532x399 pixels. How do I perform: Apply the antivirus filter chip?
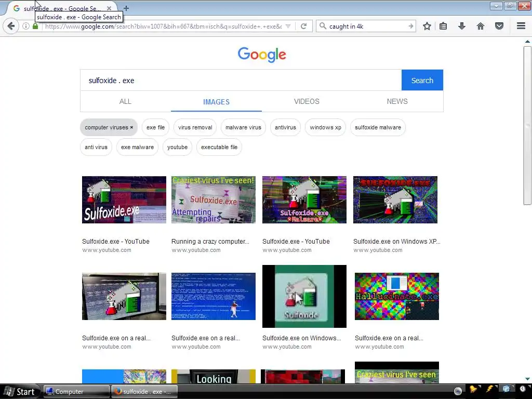(285, 128)
